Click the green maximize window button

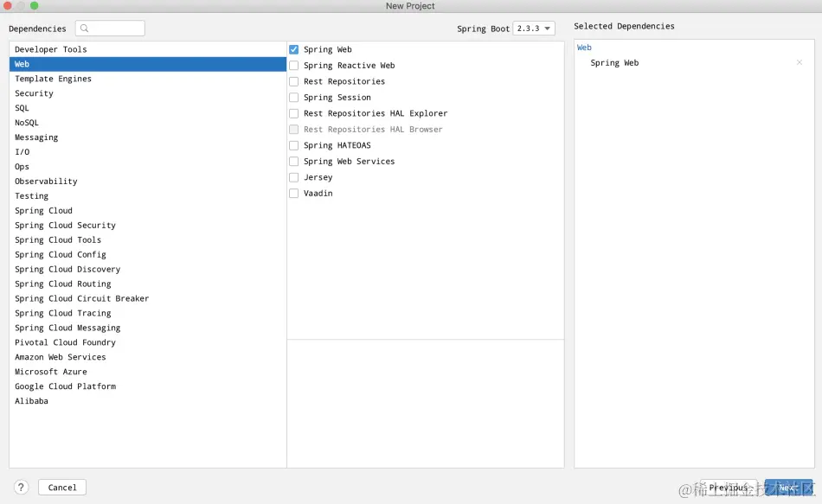pyautogui.click(x=34, y=6)
